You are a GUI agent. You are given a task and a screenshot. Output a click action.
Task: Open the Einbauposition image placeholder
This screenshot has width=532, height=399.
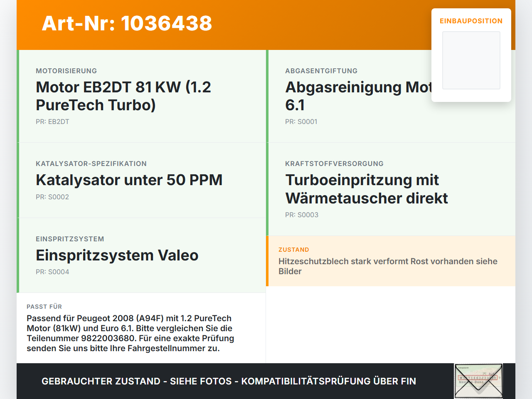471,60
